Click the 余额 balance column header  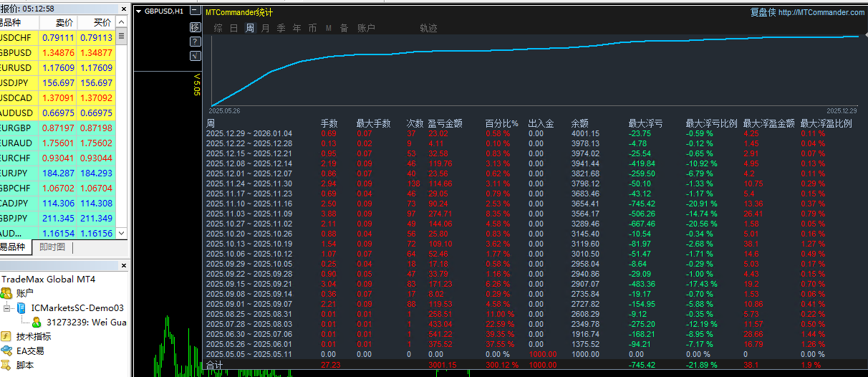point(580,123)
